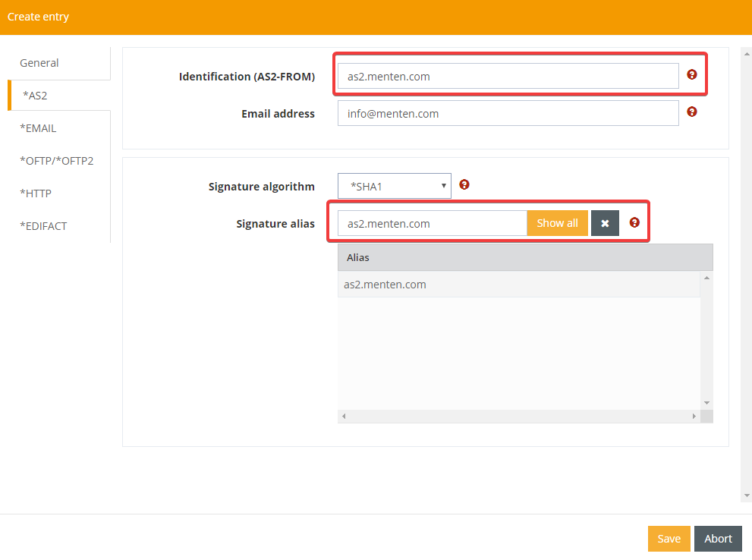Click help icon beside Signature alias
The height and width of the screenshot is (560, 752).
pos(634,222)
